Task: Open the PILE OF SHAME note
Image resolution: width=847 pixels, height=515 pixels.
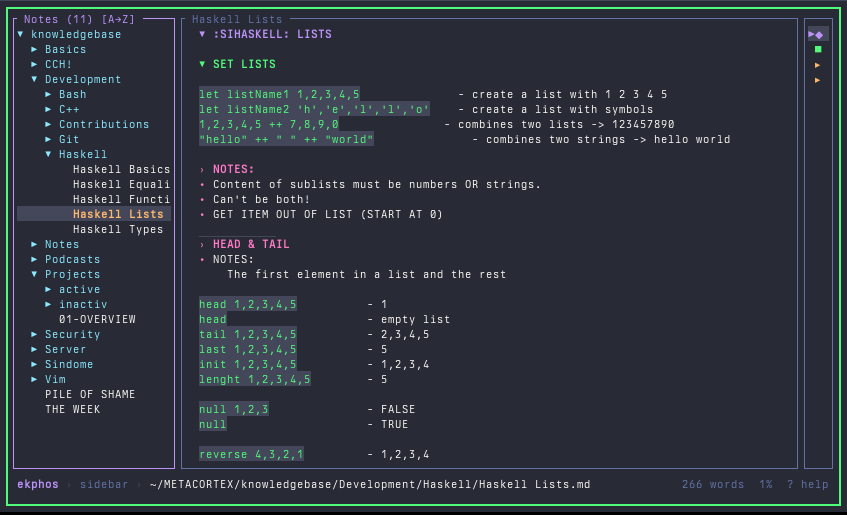Action: pyautogui.click(x=90, y=394)
